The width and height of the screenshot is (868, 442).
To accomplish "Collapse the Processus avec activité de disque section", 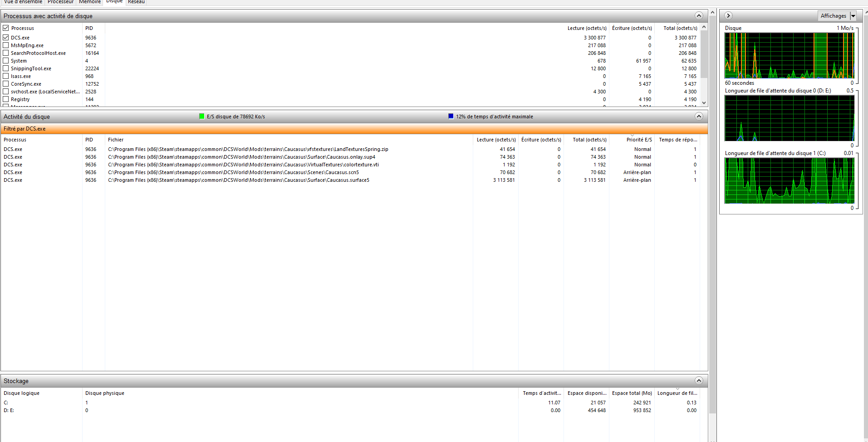I will click(x=699, y=16).
